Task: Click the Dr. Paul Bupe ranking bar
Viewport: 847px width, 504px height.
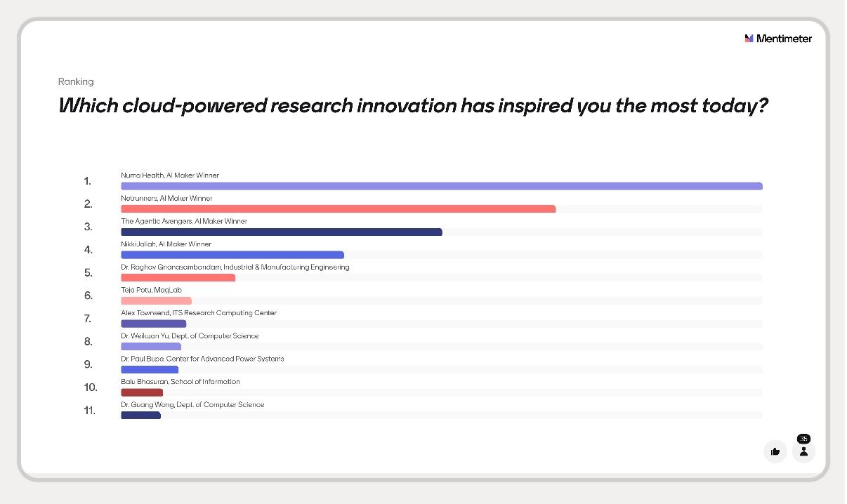Action: (150, 370)
